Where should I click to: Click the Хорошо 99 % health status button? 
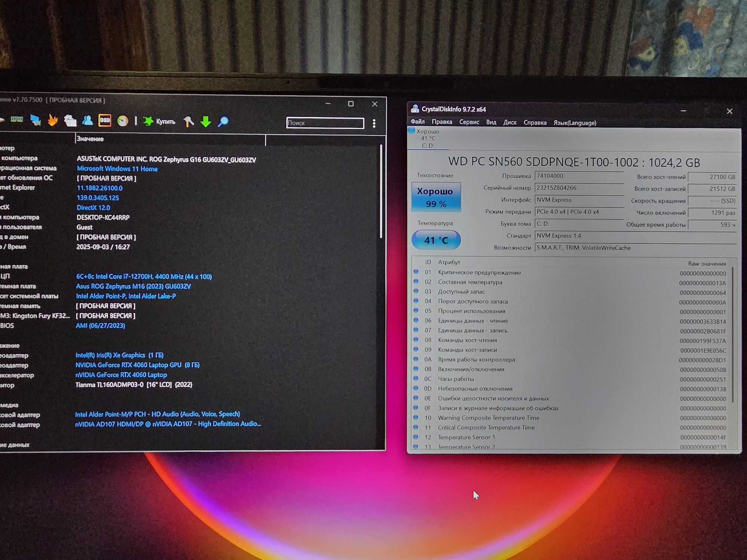pos(436,197)
